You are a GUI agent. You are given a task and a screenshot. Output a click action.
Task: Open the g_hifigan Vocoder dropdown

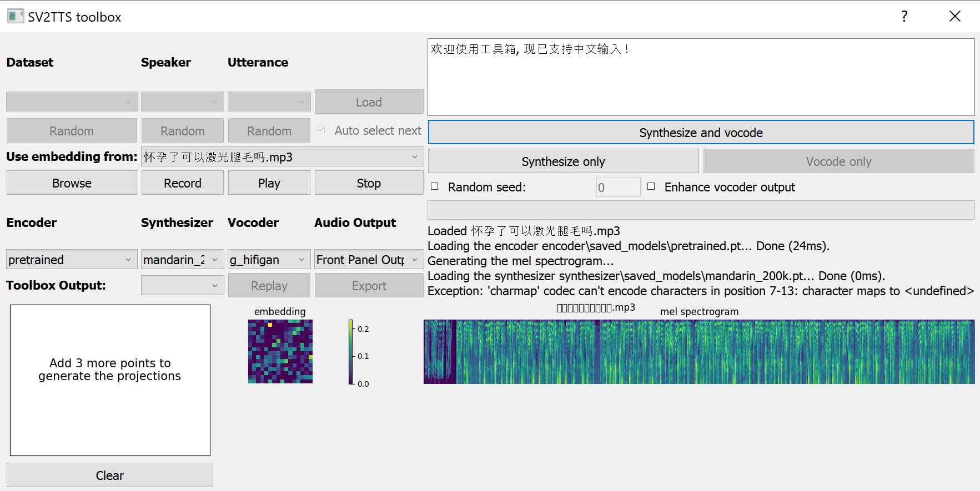pos(269,260)
